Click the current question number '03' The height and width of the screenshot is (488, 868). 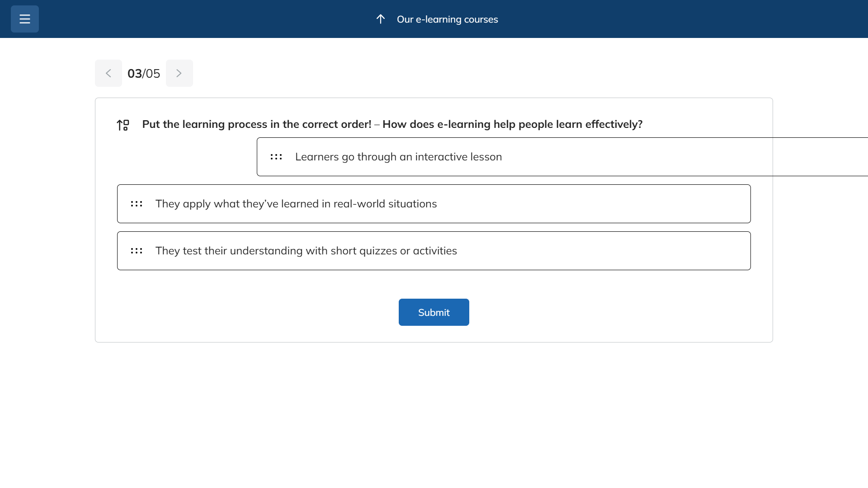tap(134, 73)
